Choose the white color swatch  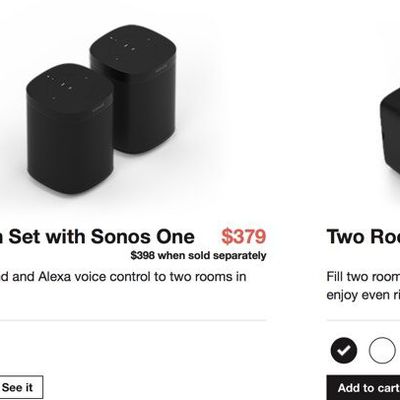382,350
